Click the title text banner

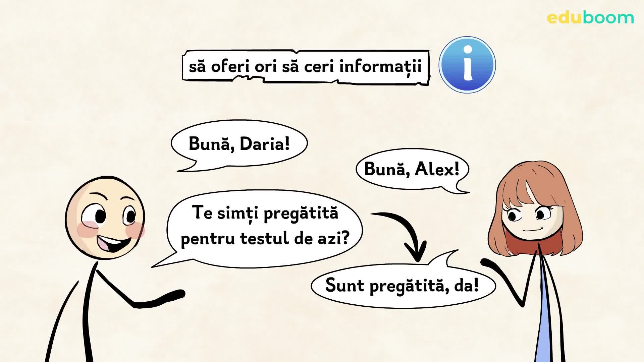click(x=305, y=66)
